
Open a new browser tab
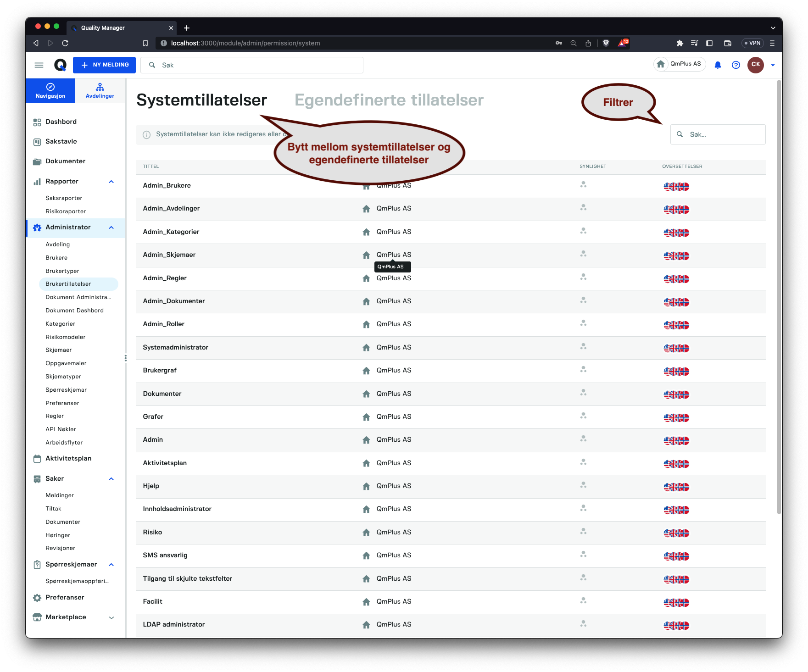click(187, 28)
